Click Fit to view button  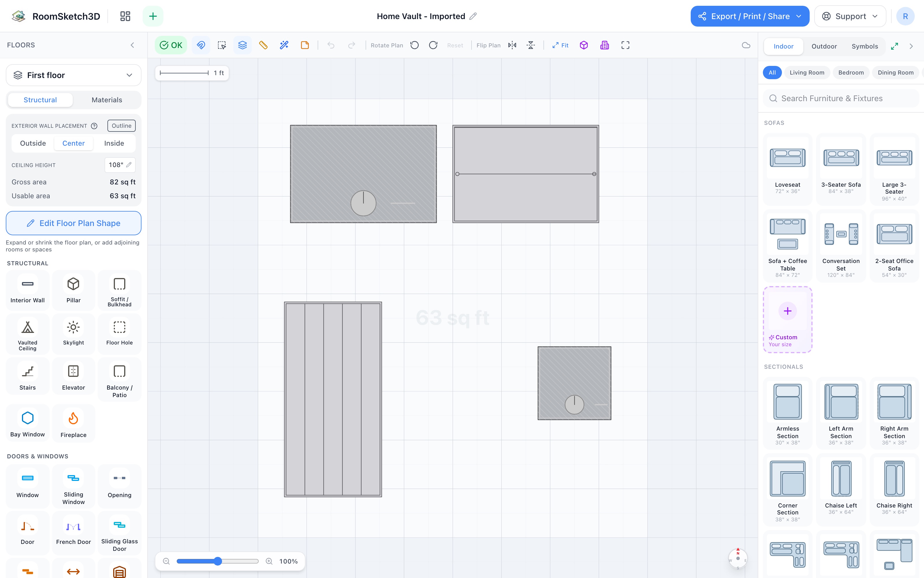coord(560,45)
